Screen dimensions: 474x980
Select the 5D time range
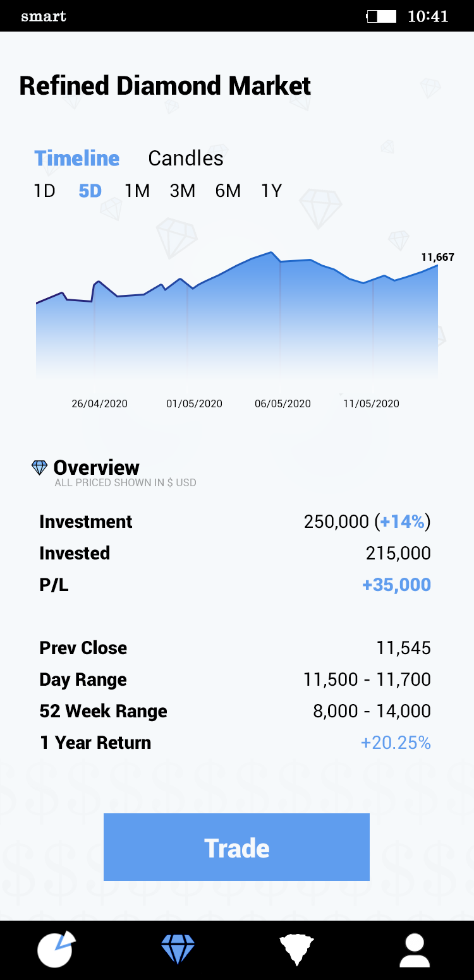click(90, 191)
